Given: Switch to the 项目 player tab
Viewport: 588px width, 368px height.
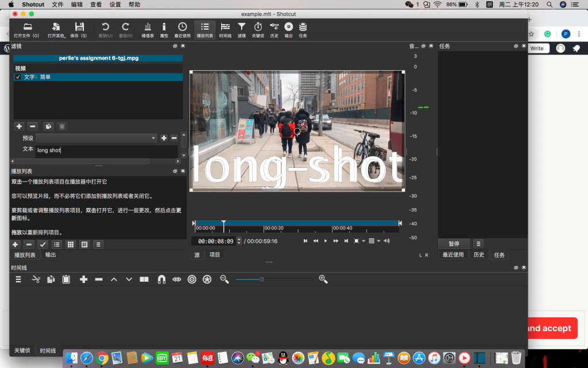Looking at the screenshot, I should click(214, 255).
